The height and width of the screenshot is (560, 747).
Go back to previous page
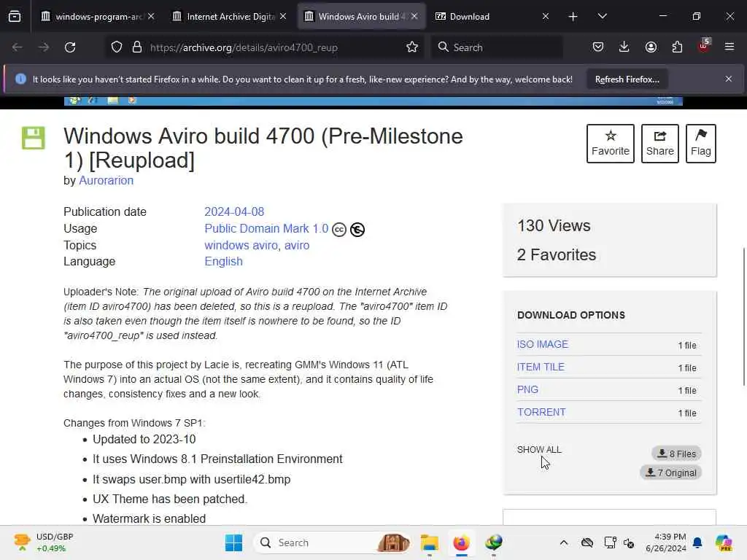pos(18,47)
